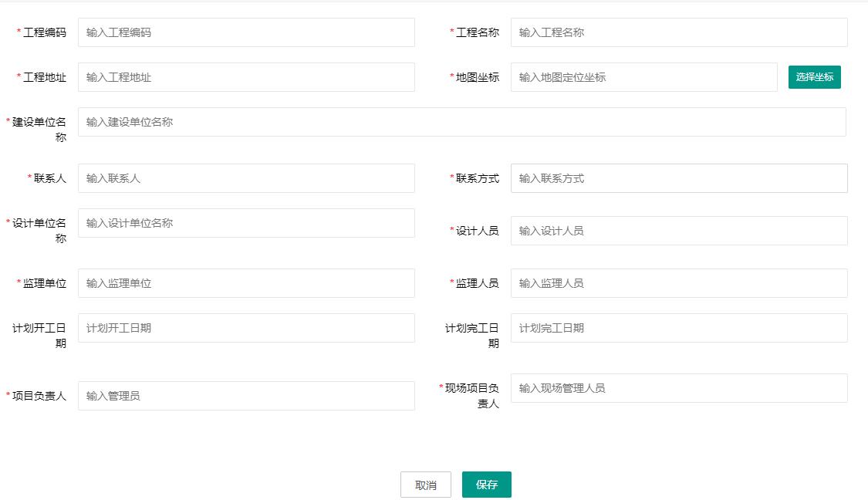
Task: Click the 工程名称 input field
Action: click(x=678, y=32)
